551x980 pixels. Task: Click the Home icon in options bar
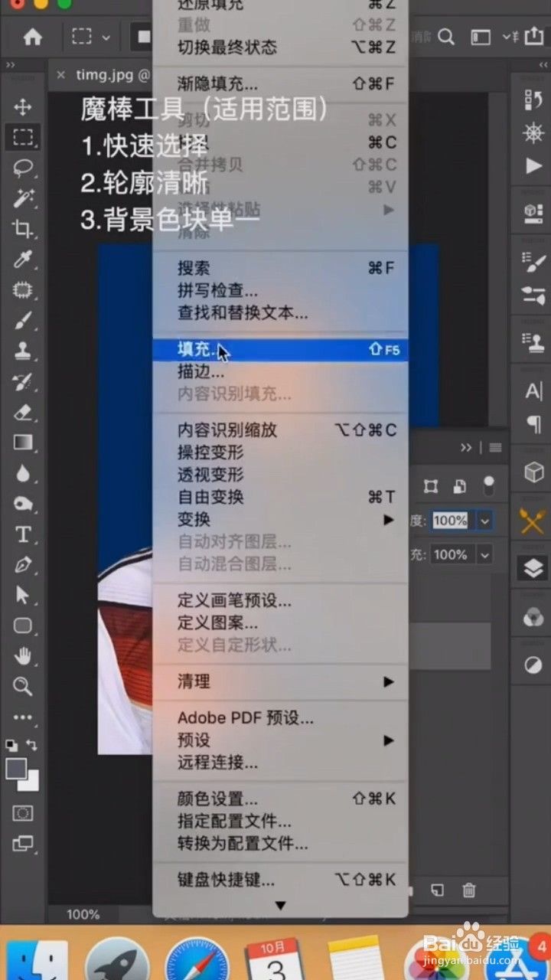[x=33, y=37]
